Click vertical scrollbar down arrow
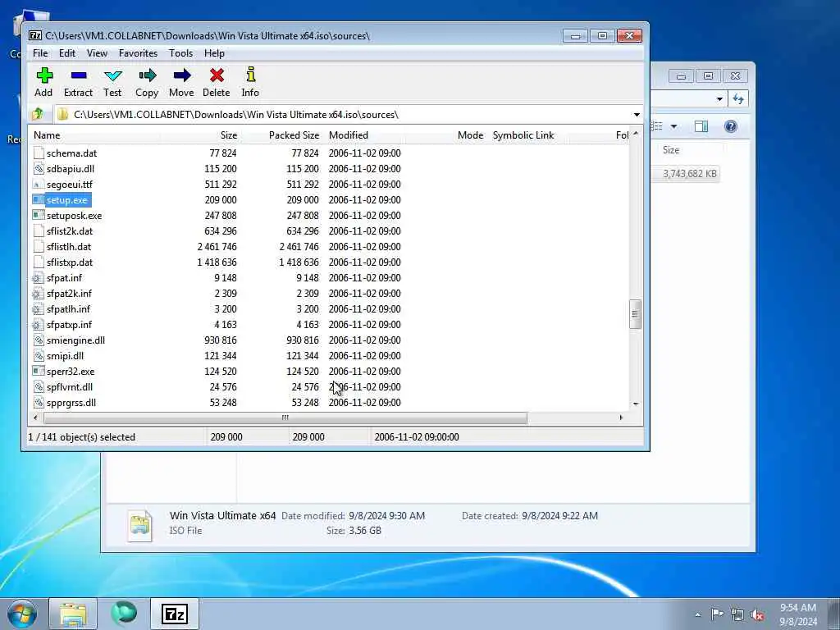Viewport: 840px width, 630px height. pyautogui.click(x=636, y=404)
